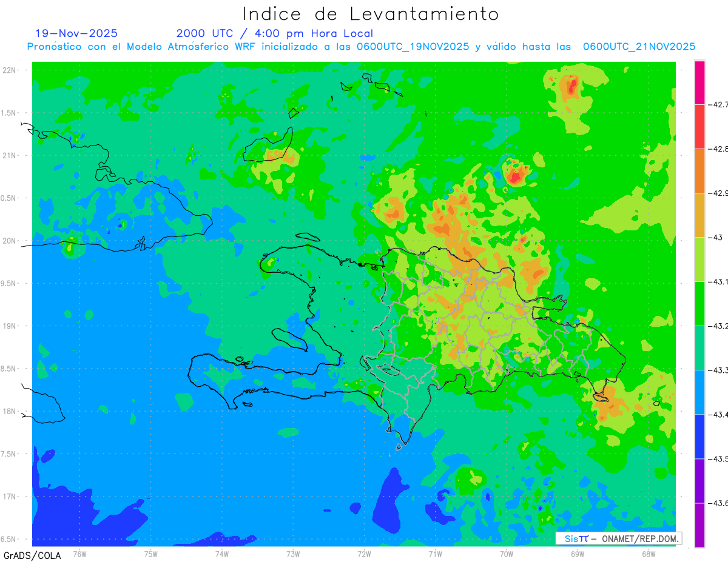Click the longitude label "74W"
Screen dimensions: 728x562
pos(222,554)
